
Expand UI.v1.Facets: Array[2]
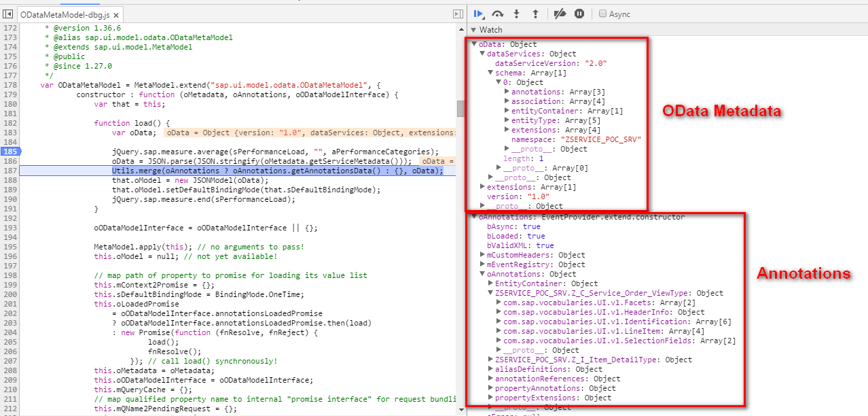(499, 302)
